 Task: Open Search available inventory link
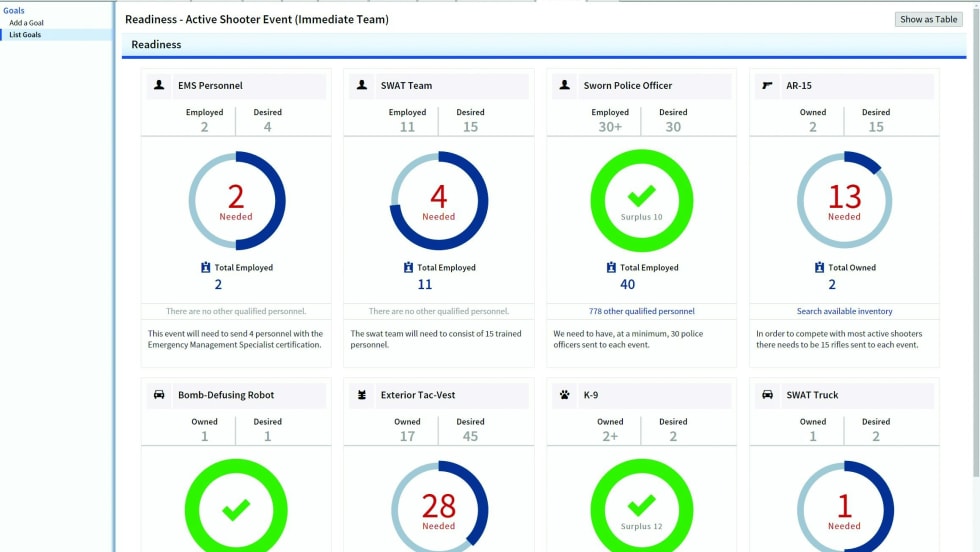844,311
